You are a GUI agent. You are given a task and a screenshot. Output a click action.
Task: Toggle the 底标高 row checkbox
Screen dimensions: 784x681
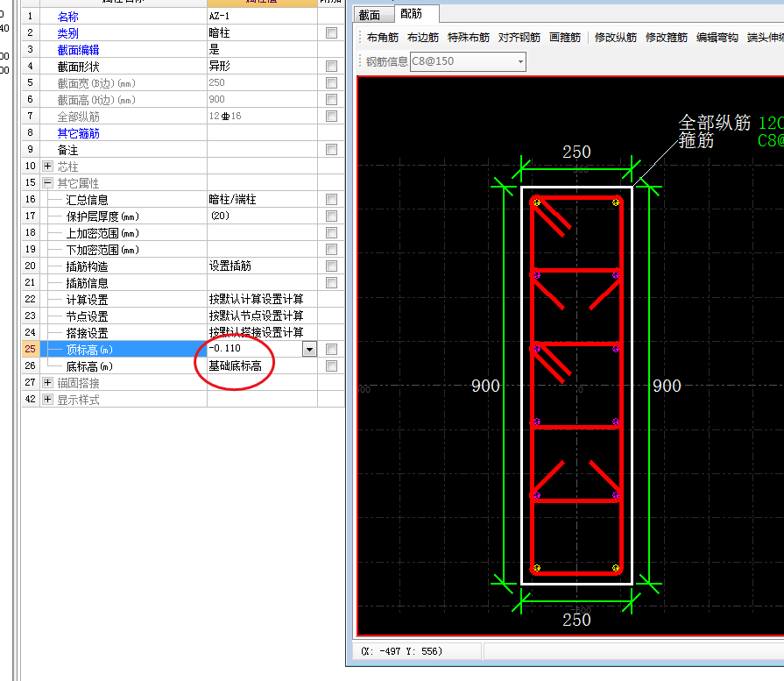coord(331,365)
